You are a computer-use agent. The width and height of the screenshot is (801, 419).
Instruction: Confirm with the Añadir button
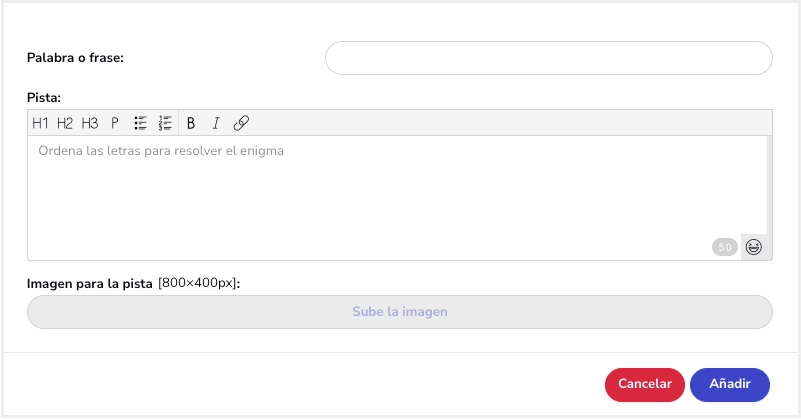pos(729,384)
